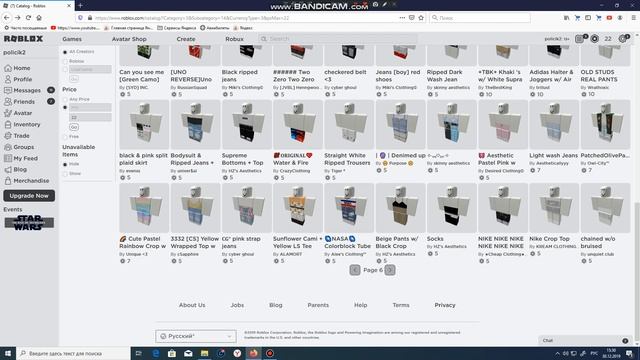Select Show for unavailable items
This screenshot has height=360, width=640.
[65, 174]
